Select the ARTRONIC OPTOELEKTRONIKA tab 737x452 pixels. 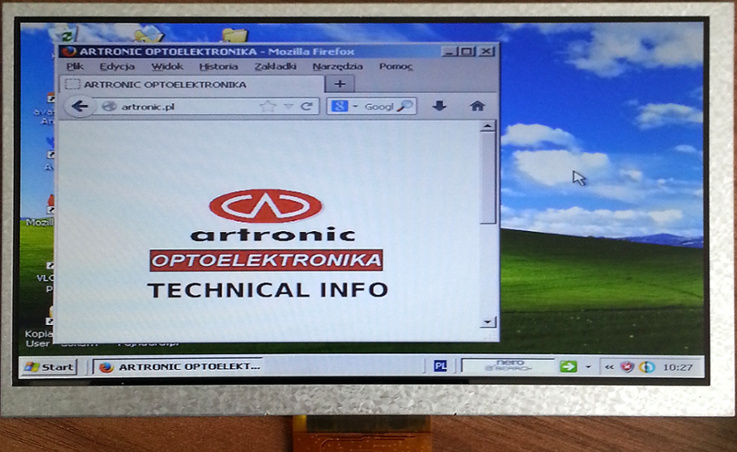(192, 85)
